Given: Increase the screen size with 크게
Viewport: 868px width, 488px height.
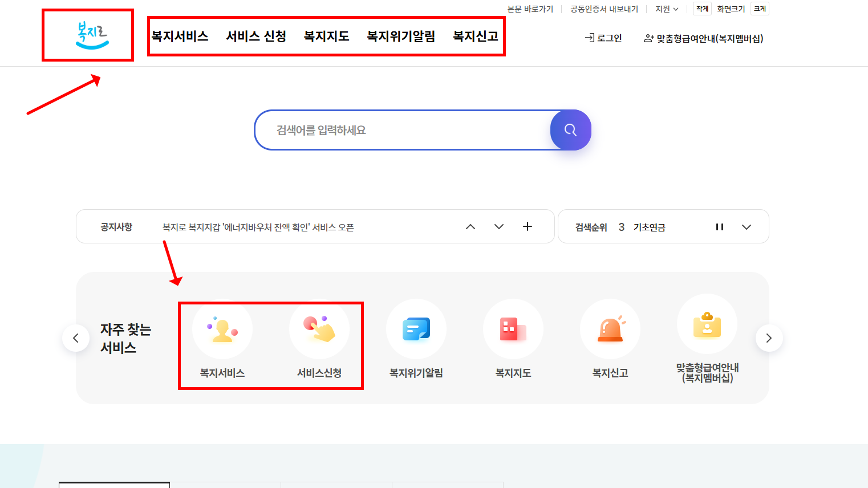Looking at the screenshot, I should (760, 9).
